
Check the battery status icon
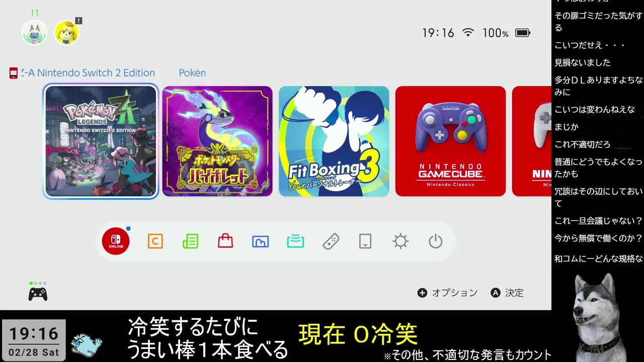[x=523, y=33]
